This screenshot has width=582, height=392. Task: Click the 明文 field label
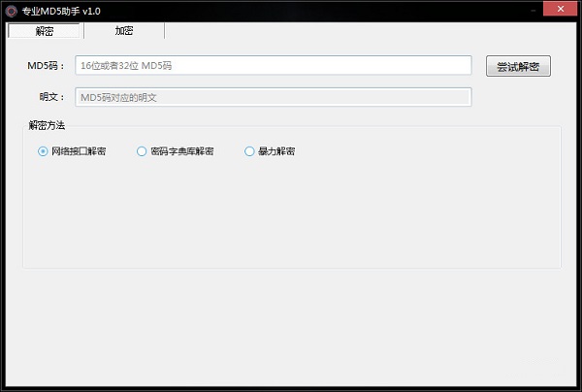[52, 97]
